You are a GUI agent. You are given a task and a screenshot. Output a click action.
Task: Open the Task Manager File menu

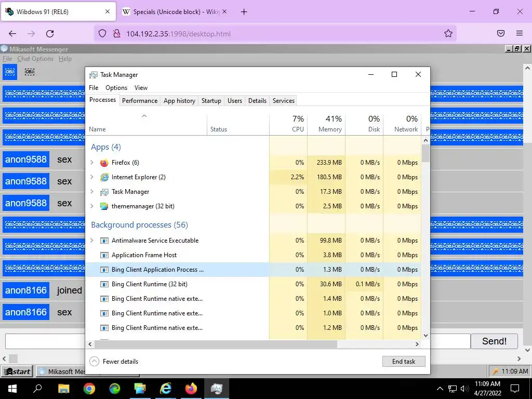pos(94,87)
